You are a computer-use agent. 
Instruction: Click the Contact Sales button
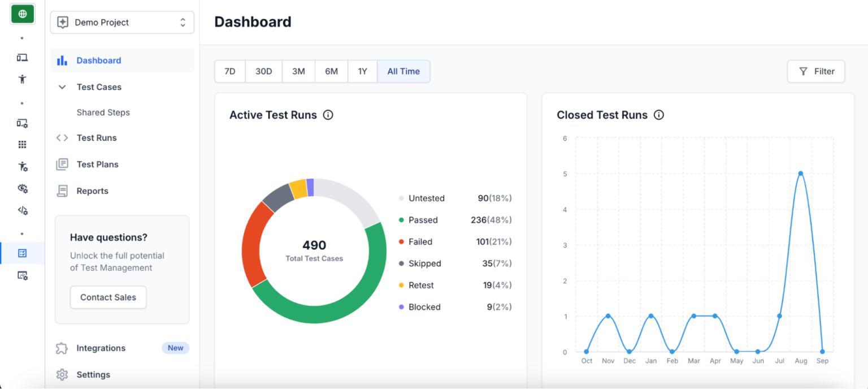108,297
